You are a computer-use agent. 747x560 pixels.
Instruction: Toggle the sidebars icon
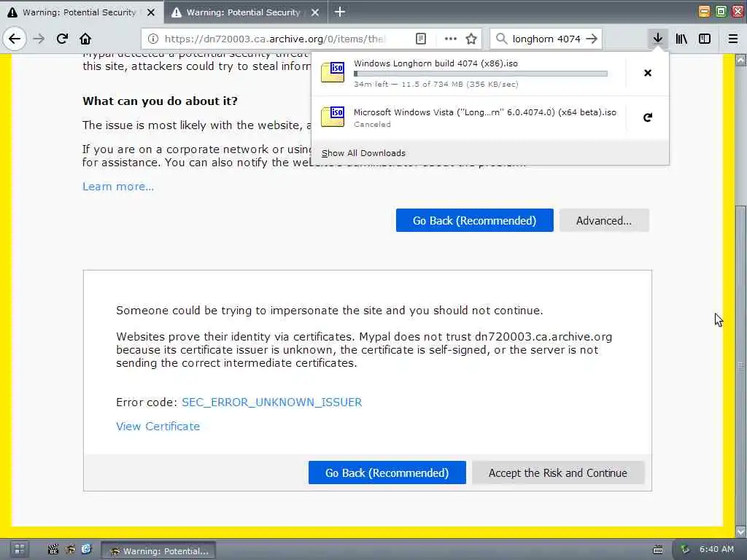tap(705, 39)
